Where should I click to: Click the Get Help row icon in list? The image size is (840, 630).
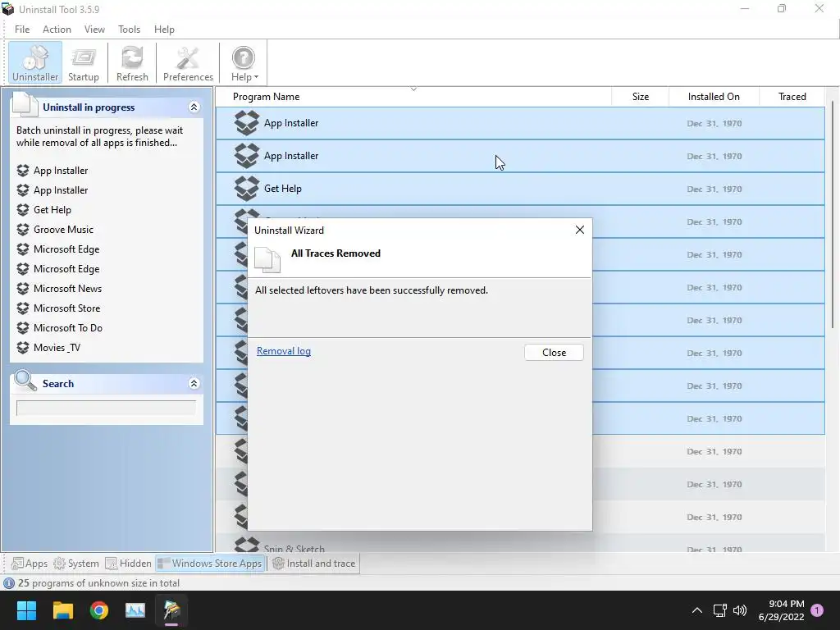[246, 189]
